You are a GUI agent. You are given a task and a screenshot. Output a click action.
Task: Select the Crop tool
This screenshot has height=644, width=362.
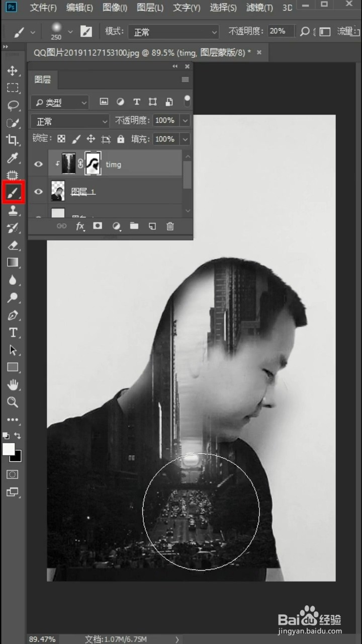click(x=13, y=140)
